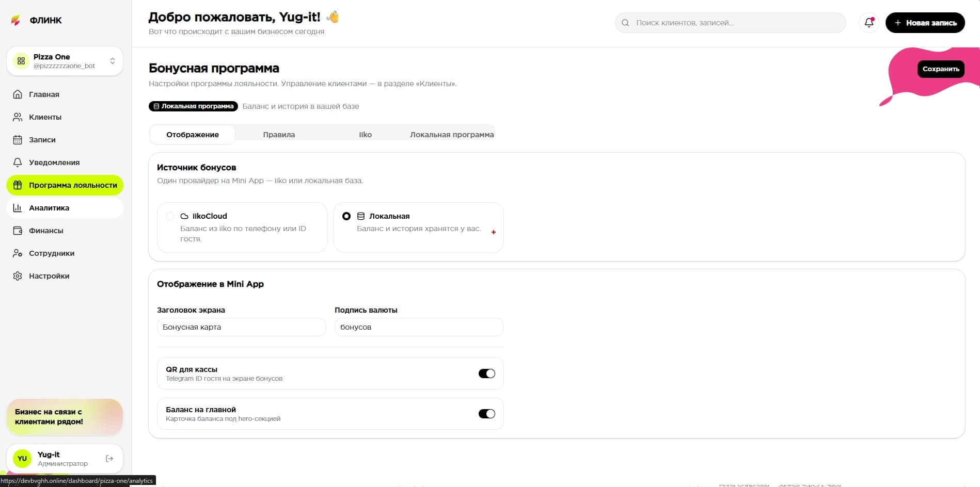Image resolution: width=980 pixels, height=487 pixels.
Task: Select the iikoCloud radio option
Action: (x=170, y=216)
